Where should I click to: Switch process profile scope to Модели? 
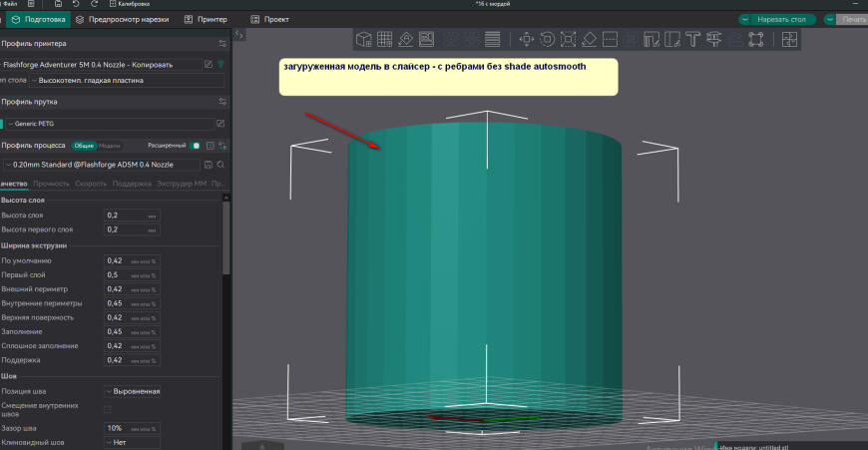[110, 146]
